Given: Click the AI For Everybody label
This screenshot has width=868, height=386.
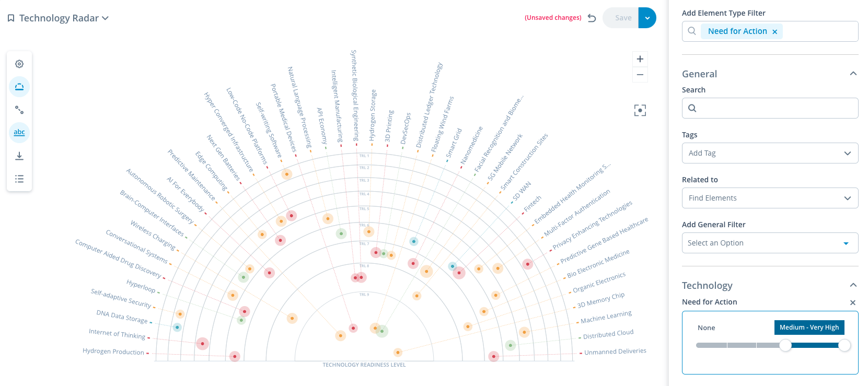Looking at the screenshot, I should (x=186, y=194).
